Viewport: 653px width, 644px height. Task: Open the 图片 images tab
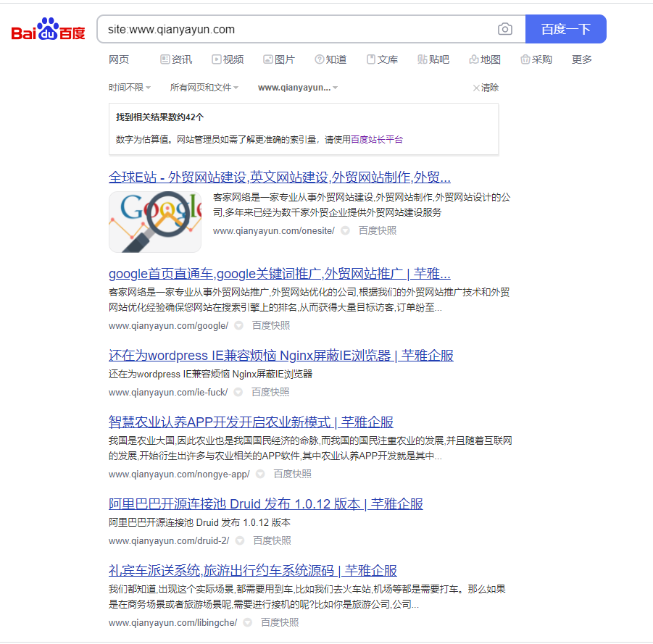point(279,59)
